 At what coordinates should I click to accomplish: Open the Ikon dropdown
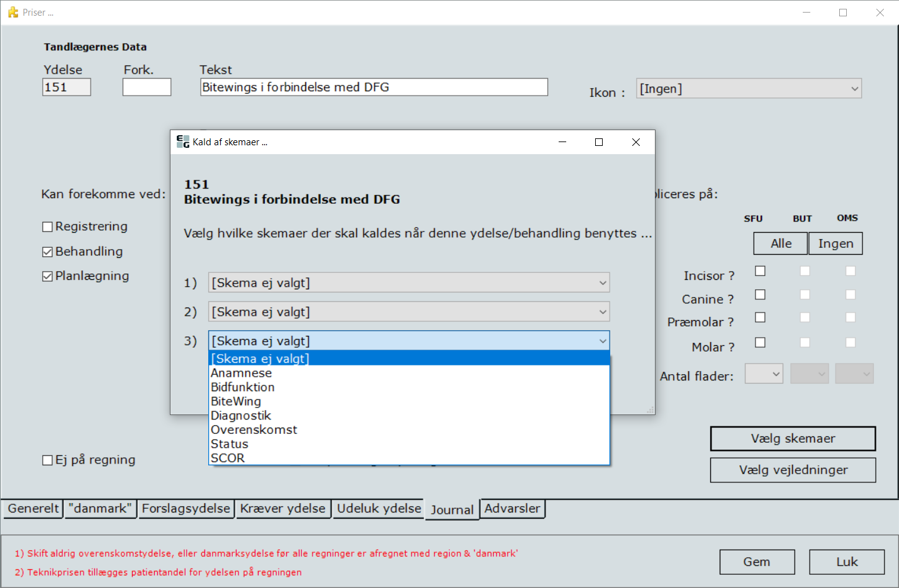click(x=749, y=89)
